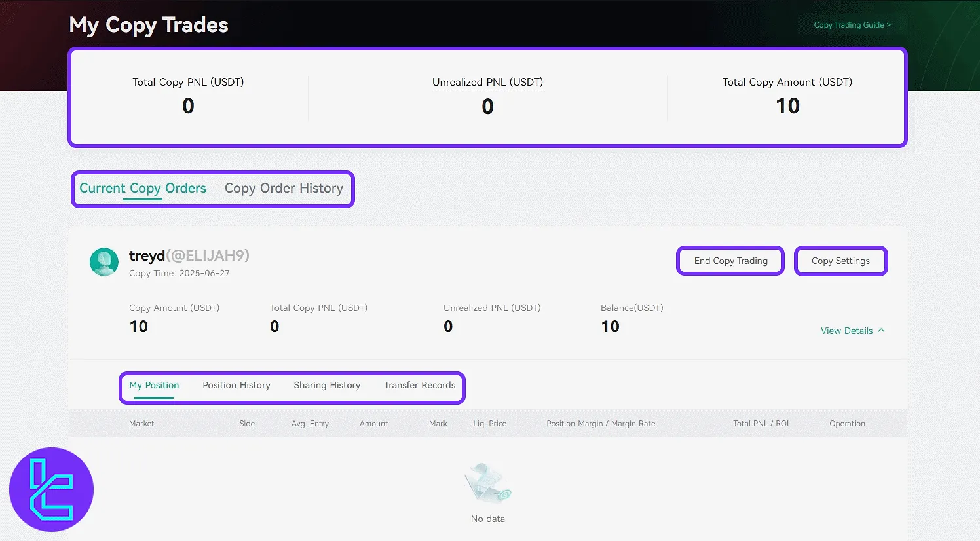Click the Liq. Price column header

pyautogui.click(x=489, y=424)
